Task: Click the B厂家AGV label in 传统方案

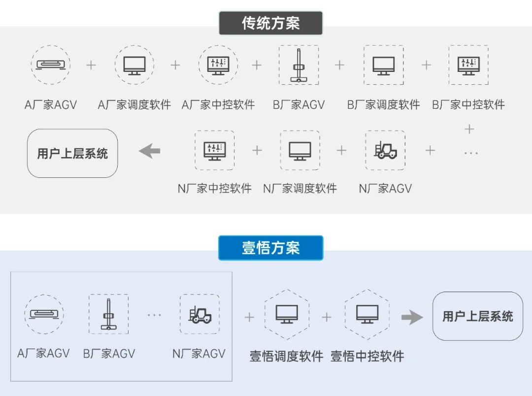Action: [299, 104]
